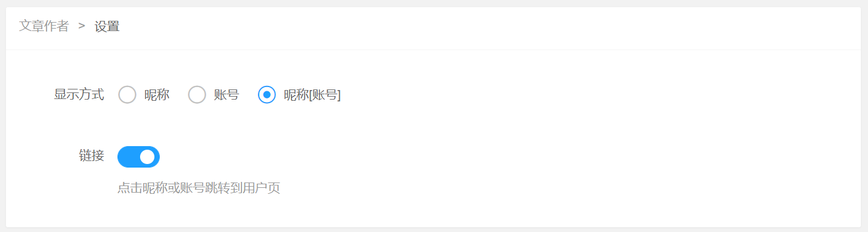Select the 昵称 radio button circle
This screenshot has width=868, height=232.
point(127,94)
